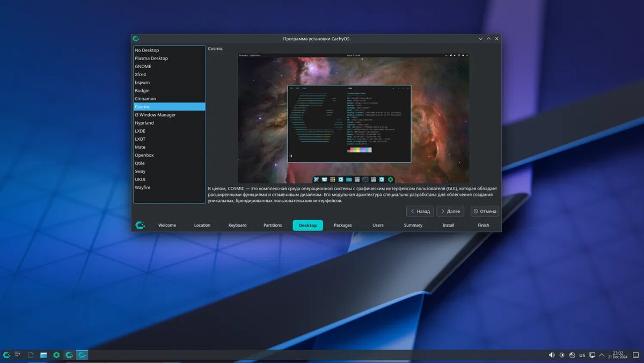Click the Далее (Next) button
The width and height of the screenshot is (644, 363).
[x=450, y=211]
